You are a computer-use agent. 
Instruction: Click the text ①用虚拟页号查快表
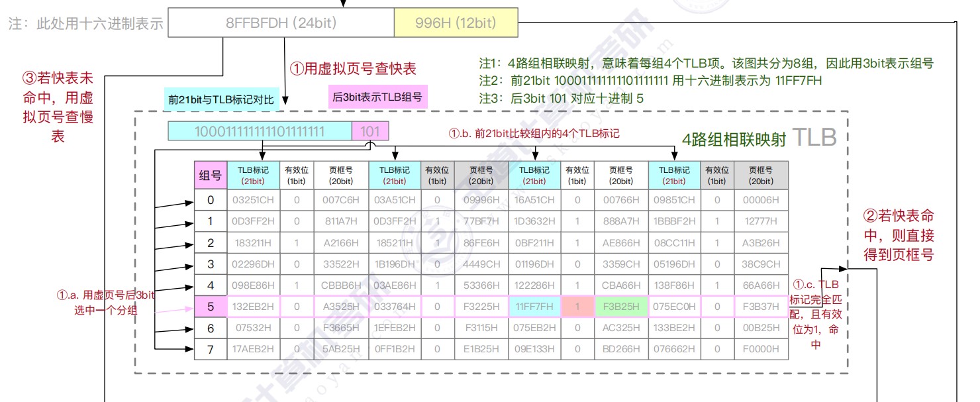(x=354, y=68)
